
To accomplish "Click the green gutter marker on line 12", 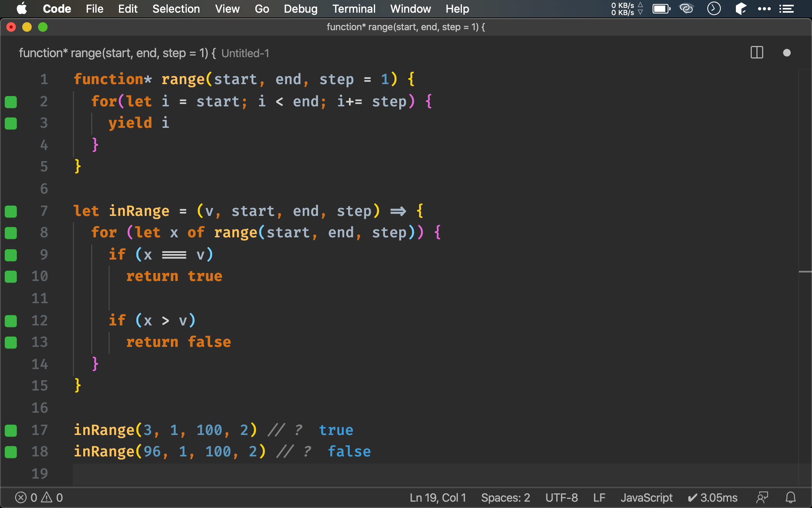I will coord(11,321).
